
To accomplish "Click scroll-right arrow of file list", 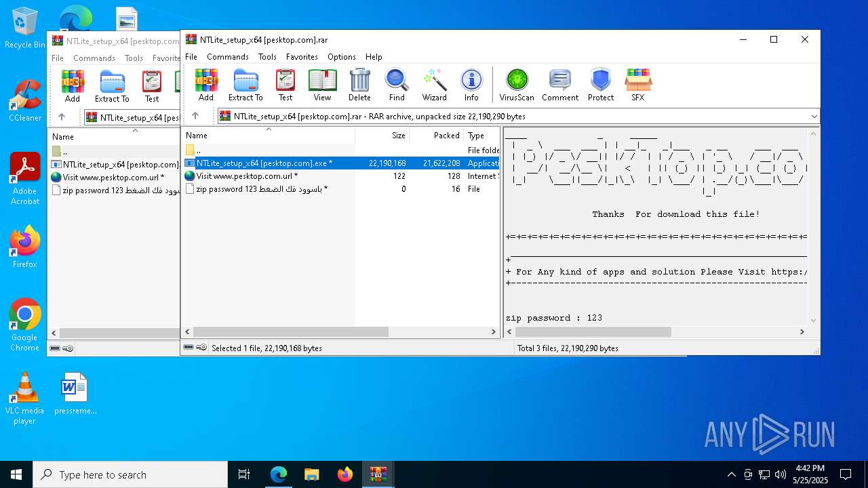I will click(x=494, y=332).
